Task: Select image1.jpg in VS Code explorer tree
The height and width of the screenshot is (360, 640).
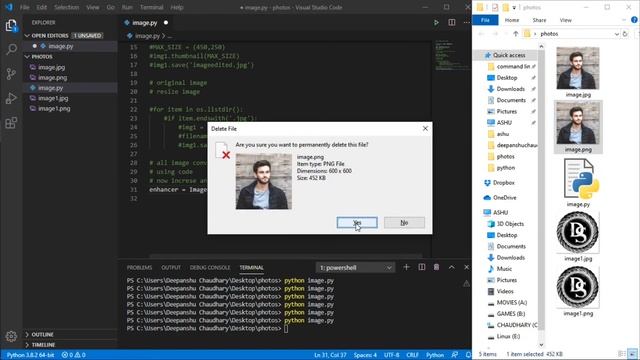Action: pos(53,98)
